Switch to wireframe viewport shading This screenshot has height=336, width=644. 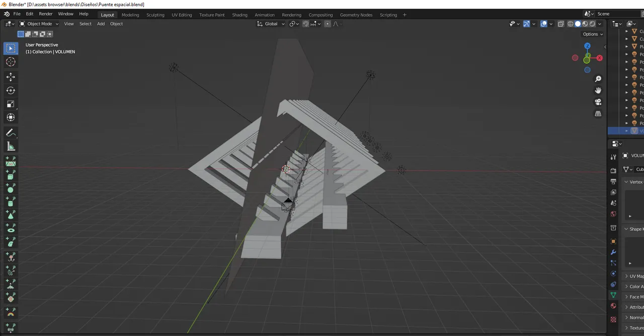click(x=571, y=24)
